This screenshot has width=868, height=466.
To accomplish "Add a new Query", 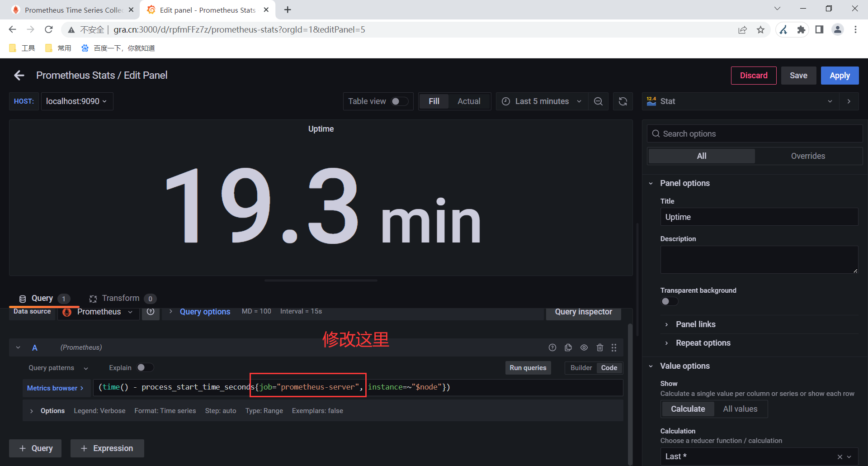I will point(35,448).
